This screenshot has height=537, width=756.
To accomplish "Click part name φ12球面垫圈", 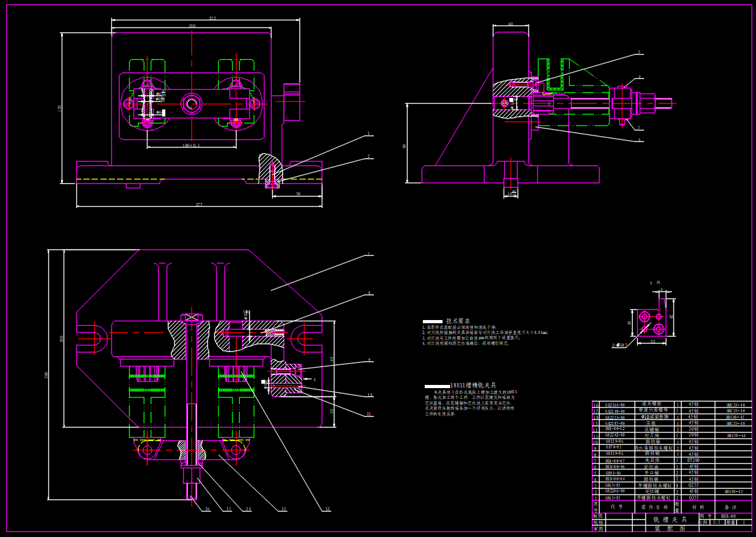I will coord(655,417).
